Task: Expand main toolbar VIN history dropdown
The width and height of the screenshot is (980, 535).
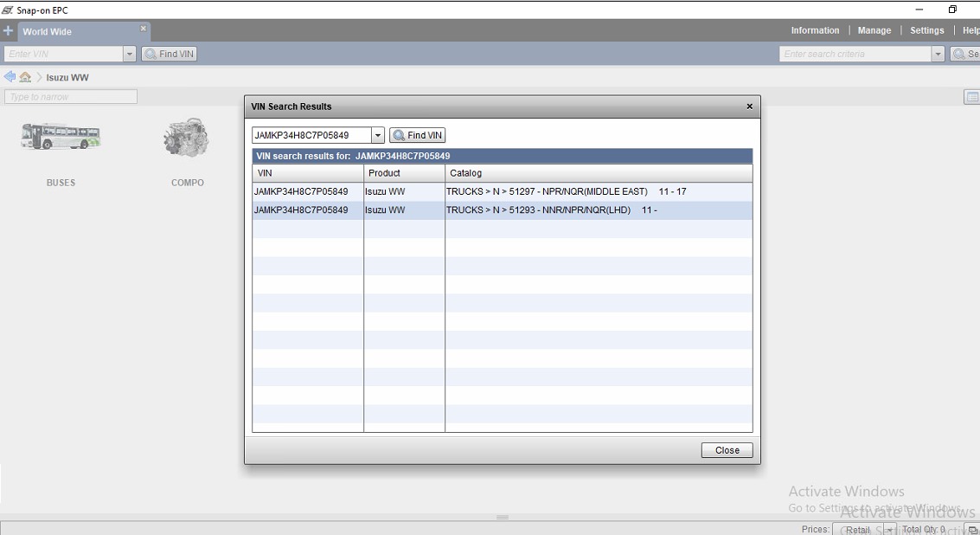Action: point(130,54)
